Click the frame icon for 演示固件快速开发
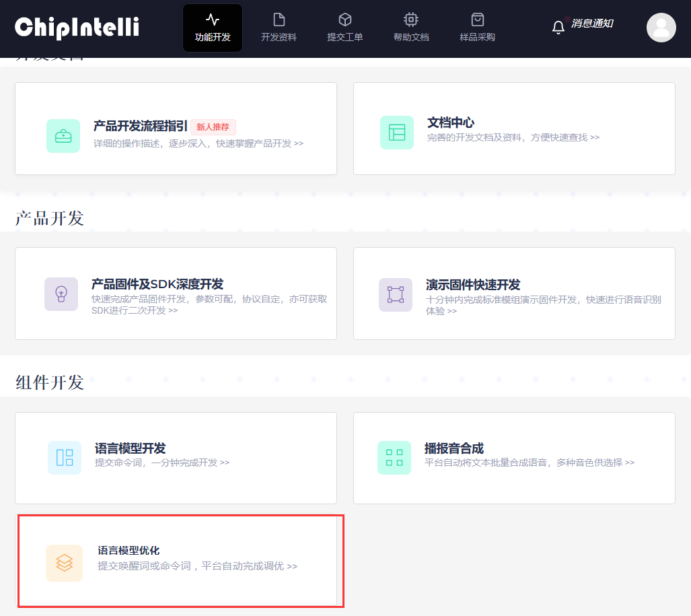691x616 pixels. coord(396,295)
